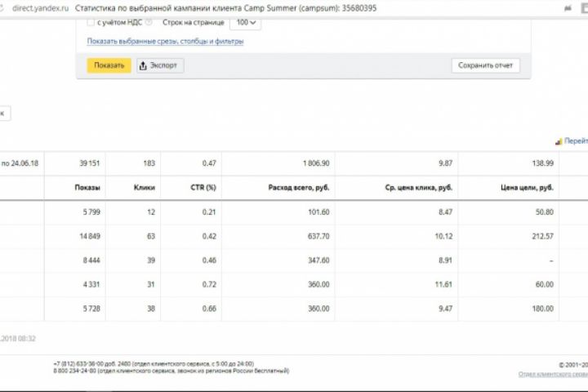
Task: Click expense cell 637.70
Action: tap(318, 236)
